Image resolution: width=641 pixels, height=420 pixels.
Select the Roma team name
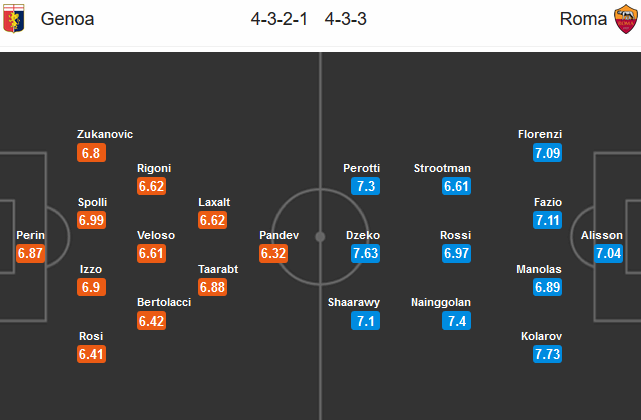581,19
